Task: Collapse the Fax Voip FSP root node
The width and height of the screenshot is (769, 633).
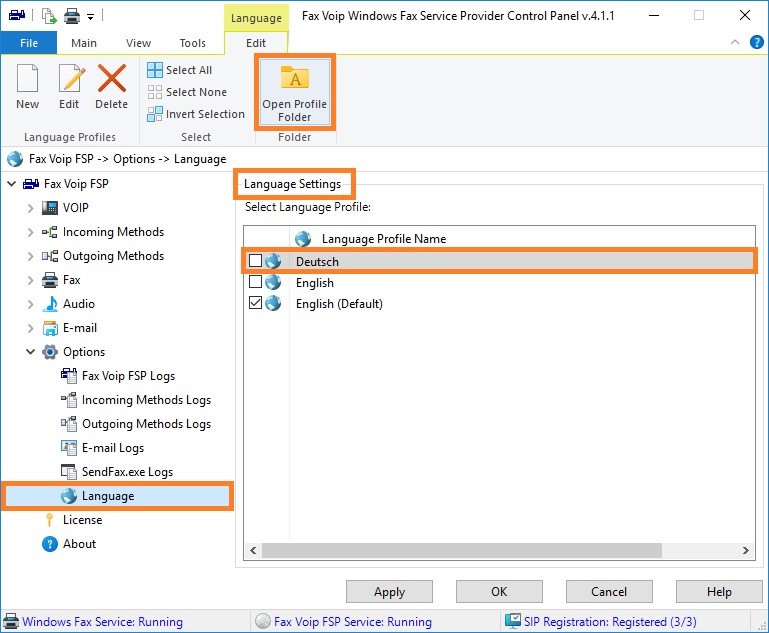Action: pos(12,184)
